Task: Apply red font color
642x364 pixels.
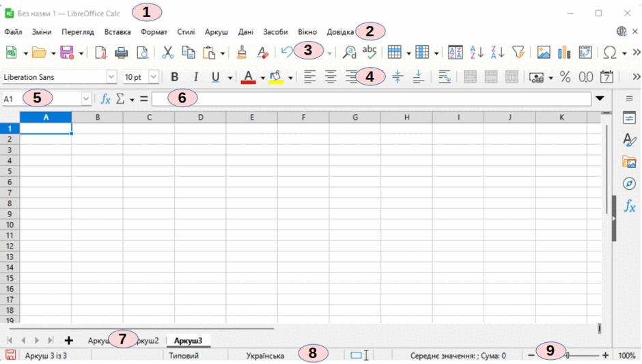Action: [248, 77]
